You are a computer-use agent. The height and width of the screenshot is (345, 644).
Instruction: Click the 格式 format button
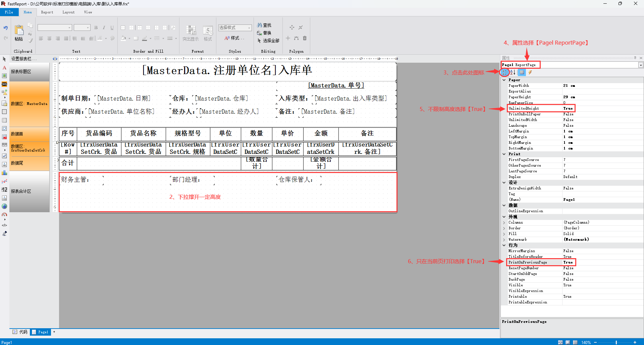click(x=208, y=33)
